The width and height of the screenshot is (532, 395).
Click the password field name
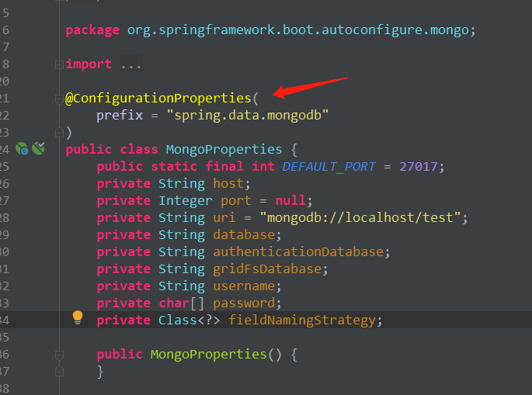coord(244,303)
